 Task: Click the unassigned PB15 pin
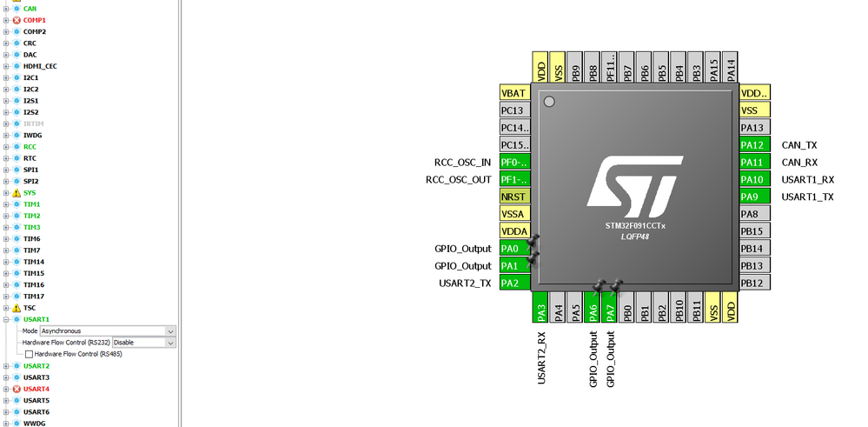click(755, 231)
